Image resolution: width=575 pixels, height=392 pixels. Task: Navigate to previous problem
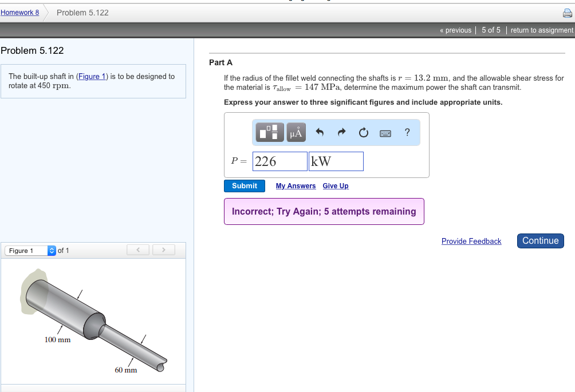455,30
